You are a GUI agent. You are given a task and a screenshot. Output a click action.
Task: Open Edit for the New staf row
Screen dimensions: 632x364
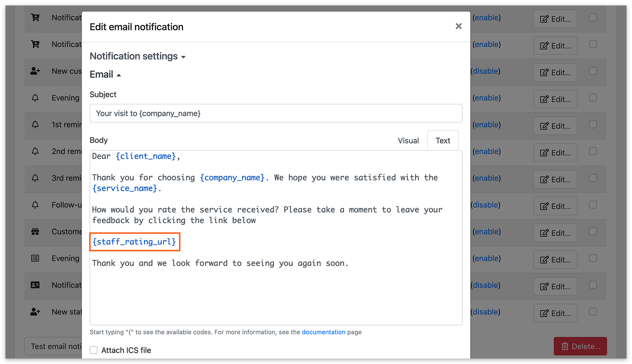[x=555, y=314]
